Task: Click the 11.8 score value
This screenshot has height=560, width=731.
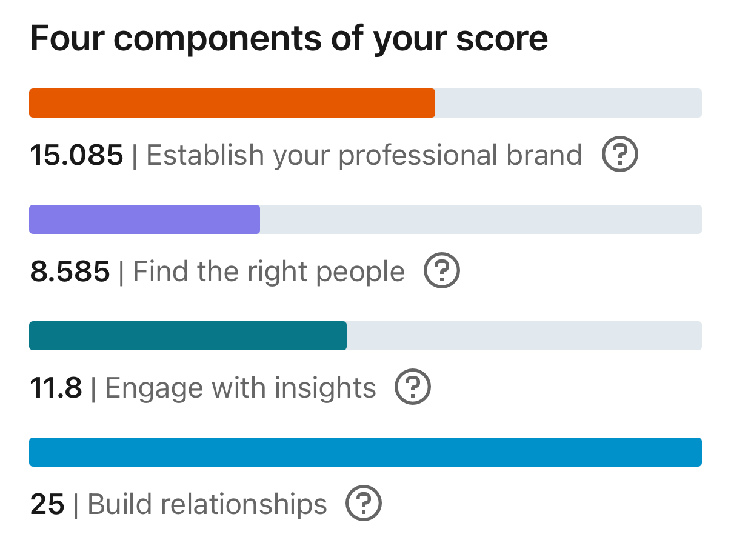Action: click(x=56, y=388)
